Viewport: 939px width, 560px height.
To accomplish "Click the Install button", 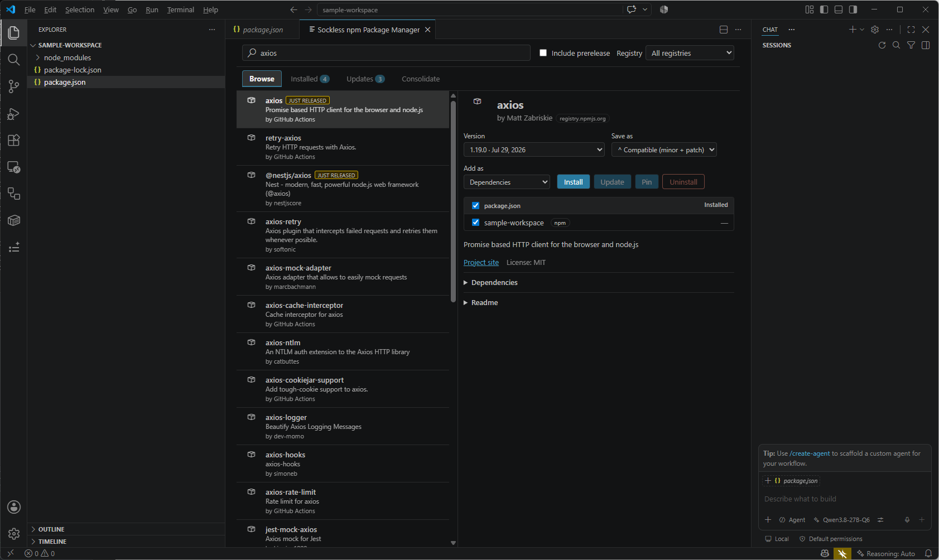I will point(573,182).
